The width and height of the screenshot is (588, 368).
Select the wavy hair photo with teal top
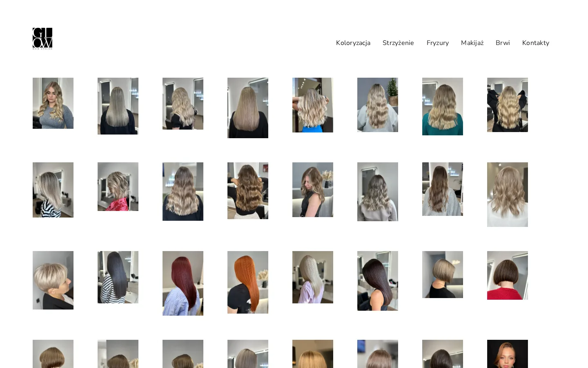(443, 106)
